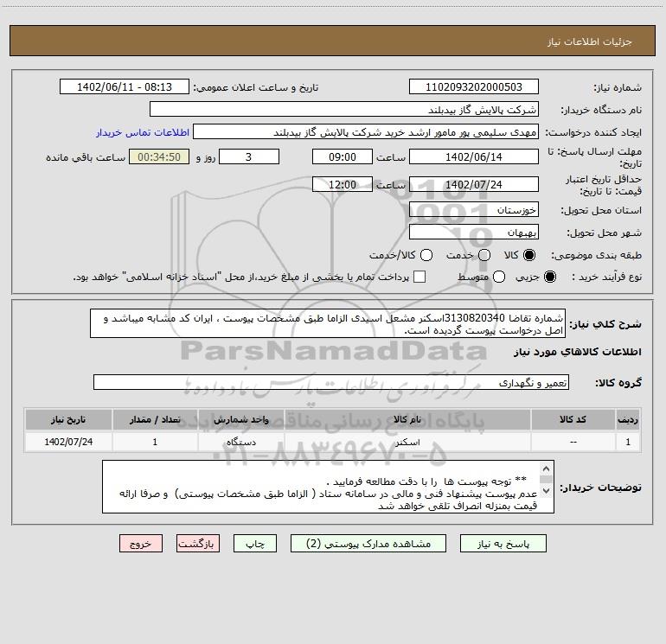Tick the اسناد خزانه اسلامی payment checkbox
Image resolution: width=666 pixels, height=644 pixels.
pos(419,277)
